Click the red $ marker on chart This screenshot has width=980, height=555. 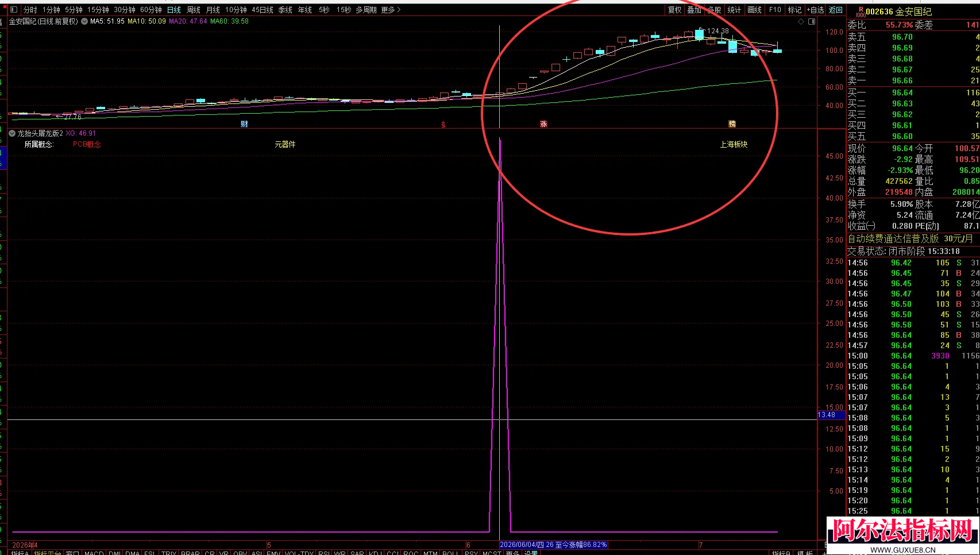point(443,125)
